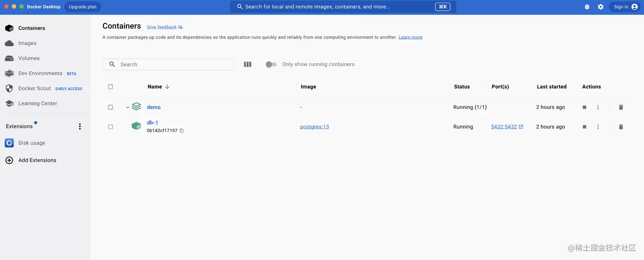
Task: Click Add Extensions plus icon
Action: point(9,160)
